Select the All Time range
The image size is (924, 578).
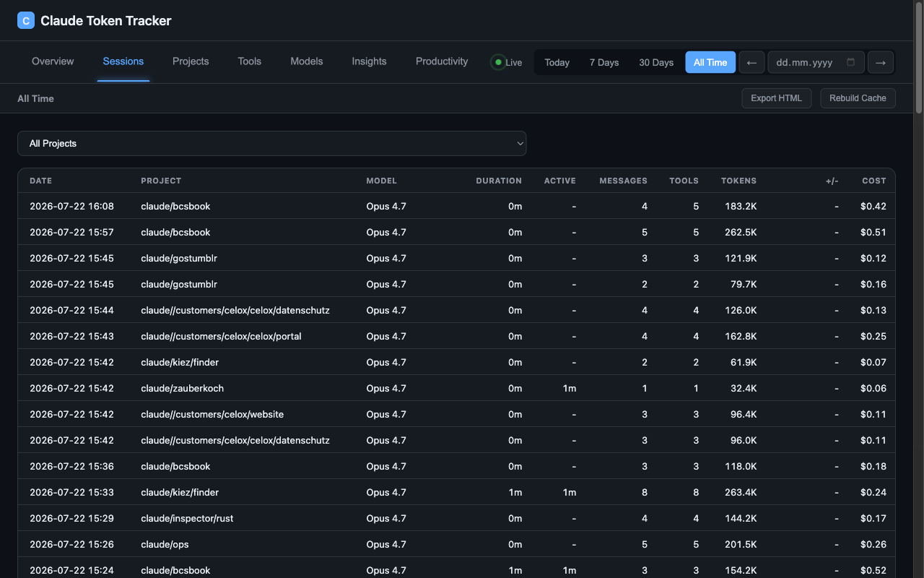pyautogui.click(x=710, y=62)
